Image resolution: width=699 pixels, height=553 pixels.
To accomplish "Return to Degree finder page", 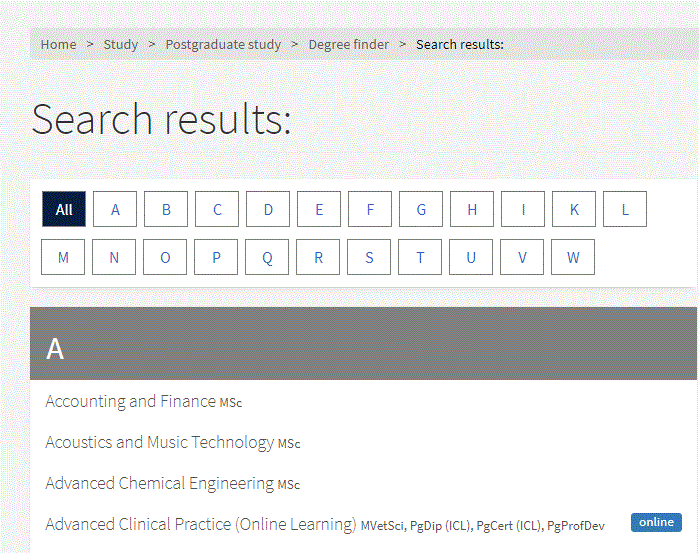I will [x=349, y=45].
